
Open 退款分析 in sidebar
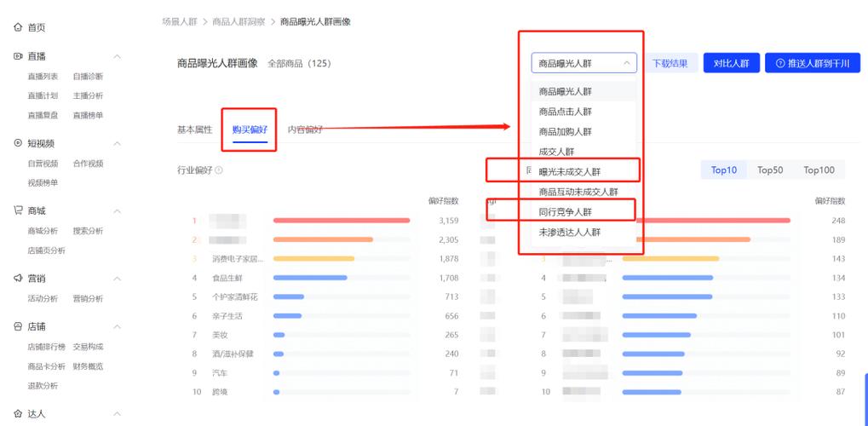click(43, 386)
